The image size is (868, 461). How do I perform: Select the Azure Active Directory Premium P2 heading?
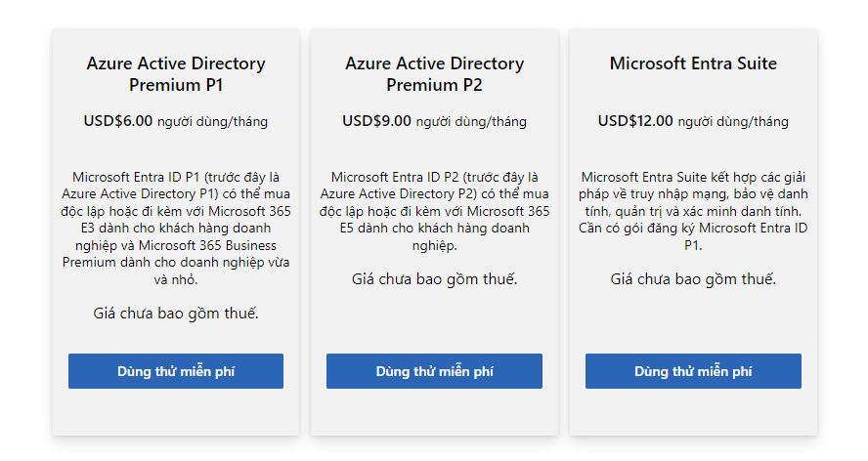pos(434,73)
